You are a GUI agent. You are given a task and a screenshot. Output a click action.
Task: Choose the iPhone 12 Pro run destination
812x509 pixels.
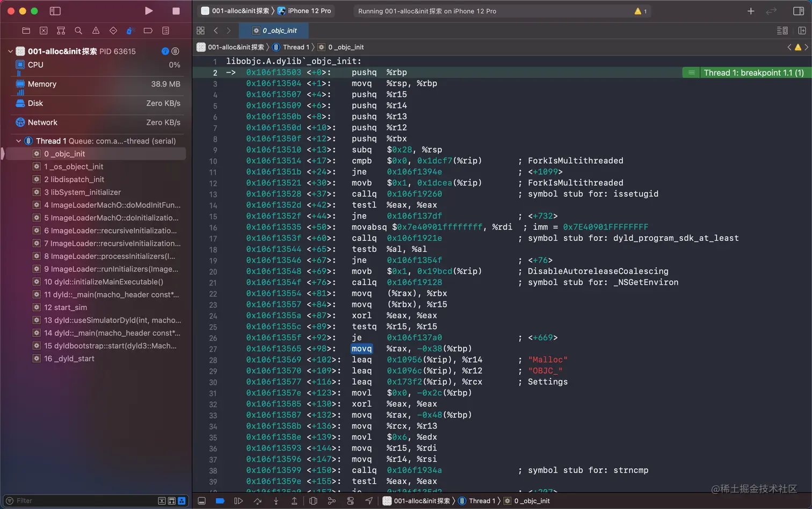click(x=305, y=11)
